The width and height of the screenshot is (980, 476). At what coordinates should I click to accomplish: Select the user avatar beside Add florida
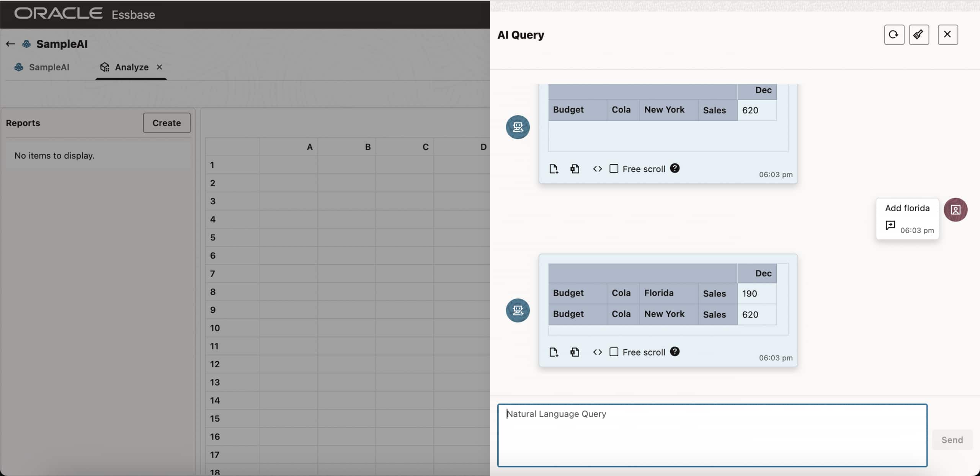955,210
